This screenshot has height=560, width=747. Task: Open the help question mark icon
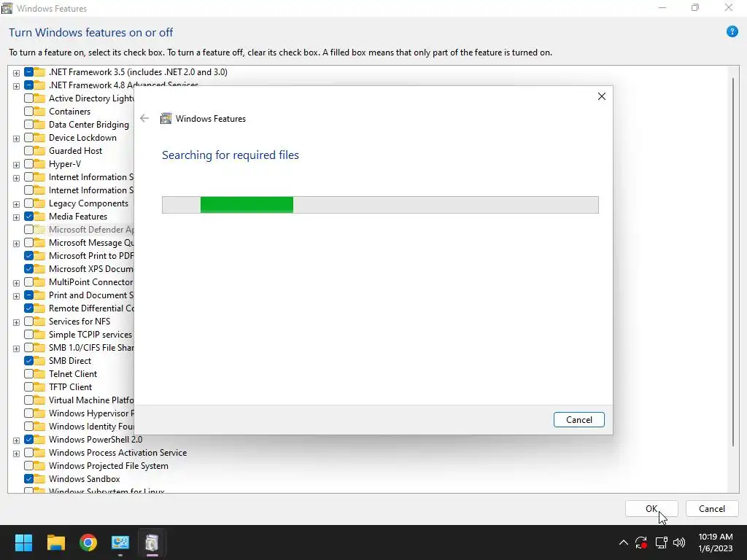732,32
